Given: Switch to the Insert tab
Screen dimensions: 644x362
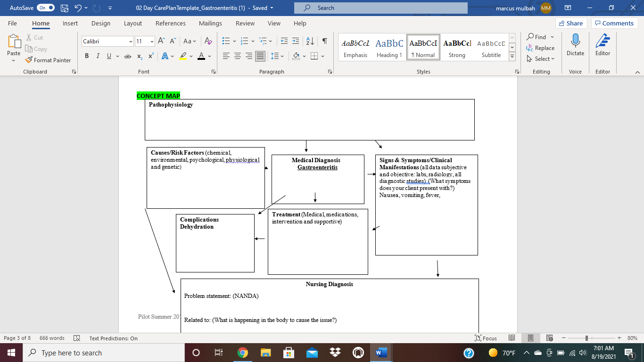Looking at the screenshot, I should click(x=70, y=23).
